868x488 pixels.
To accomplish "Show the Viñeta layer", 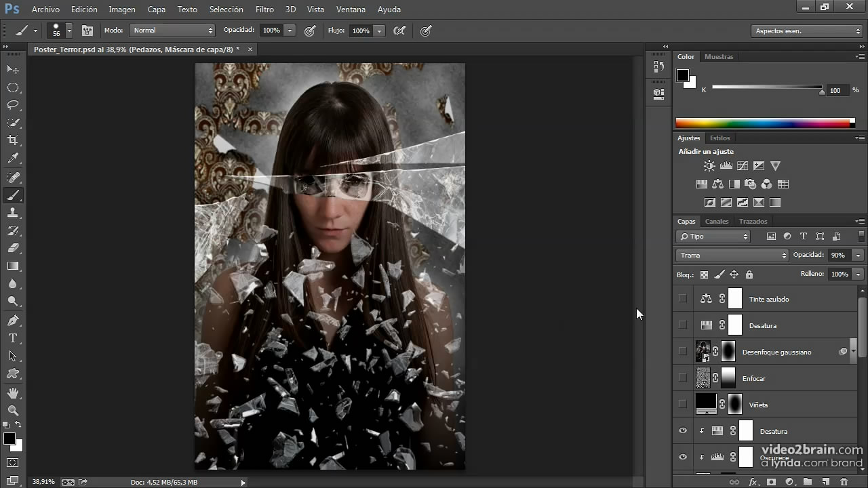I will point(683,404).
